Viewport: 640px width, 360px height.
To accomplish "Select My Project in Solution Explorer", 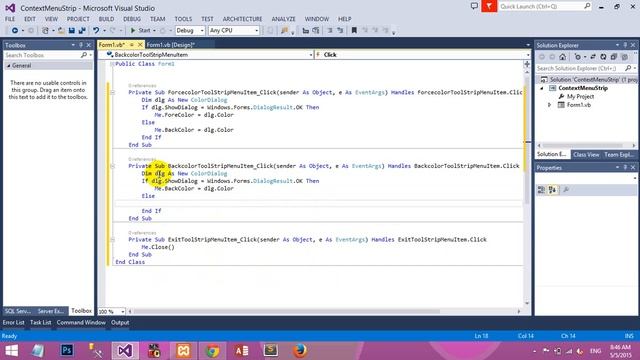I will (x=580, y=97).
